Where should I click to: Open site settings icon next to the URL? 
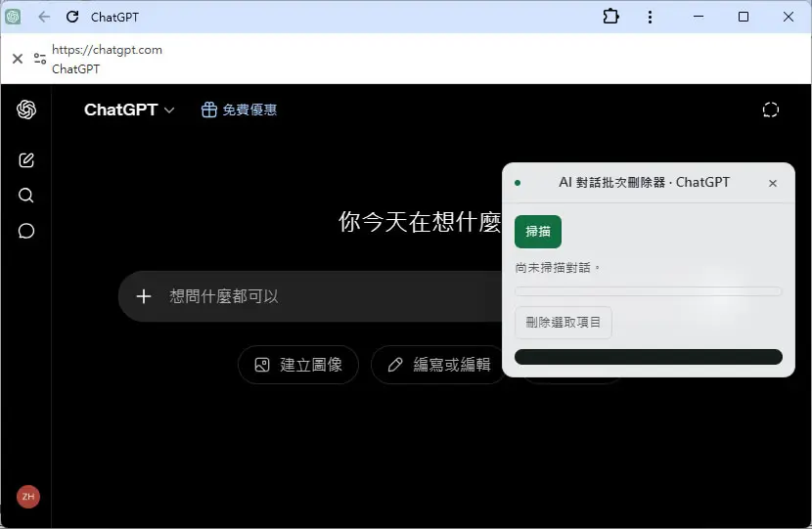(40, 59)
